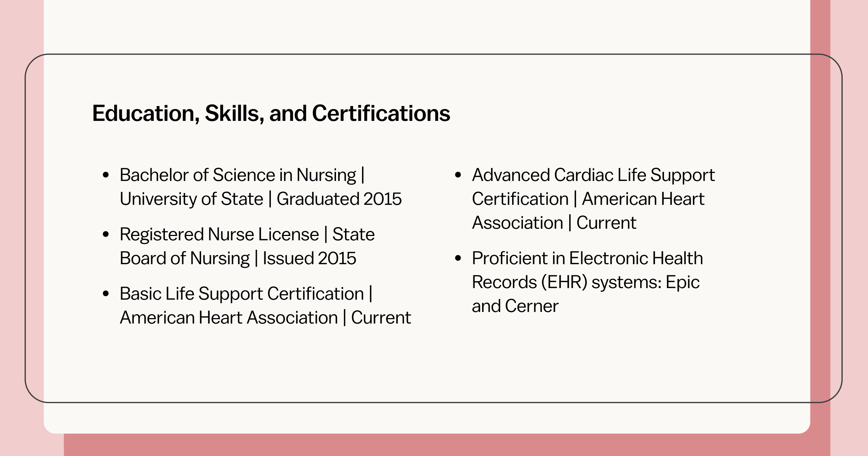Click the Advanced Cardiac Life Support text
The image size is (868, 456).
[593, 175]
